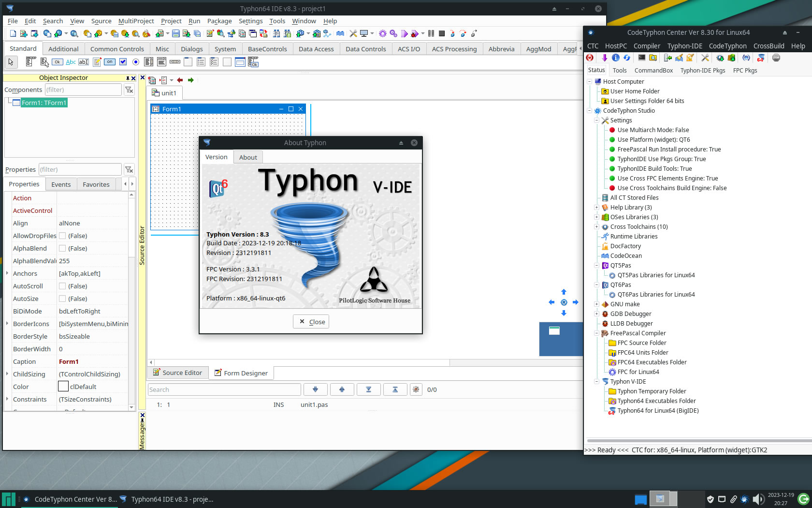Toggle the AllowDropFiles checkbox
Image resolution: width=812 pixels, height=508 pixels.
pos(62,236)
